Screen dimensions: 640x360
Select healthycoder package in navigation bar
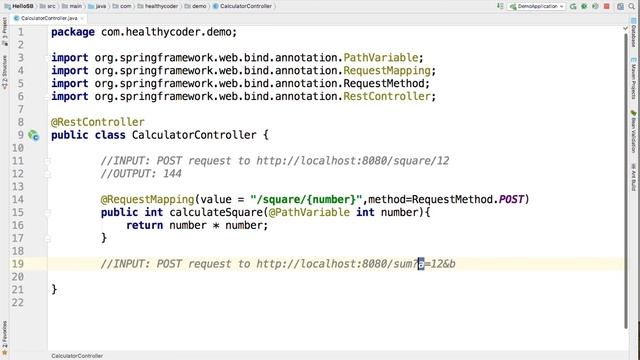(x=158, y=6)
